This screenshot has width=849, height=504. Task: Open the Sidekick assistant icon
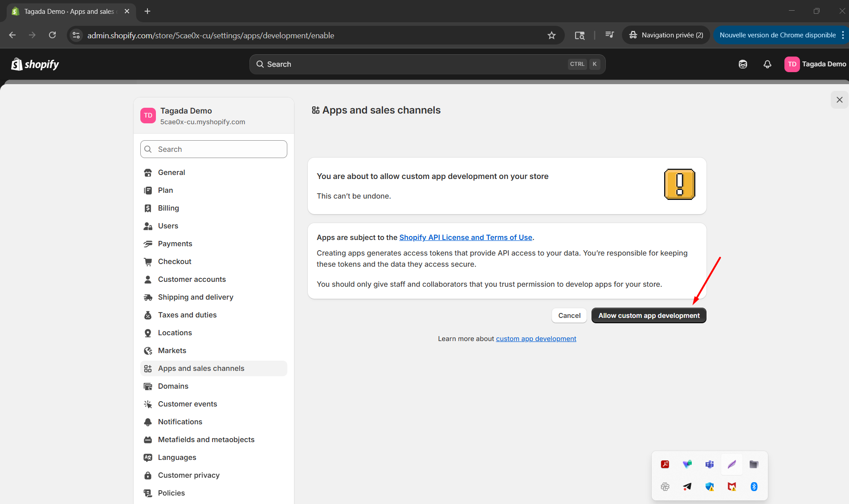[x=743, y=64]
